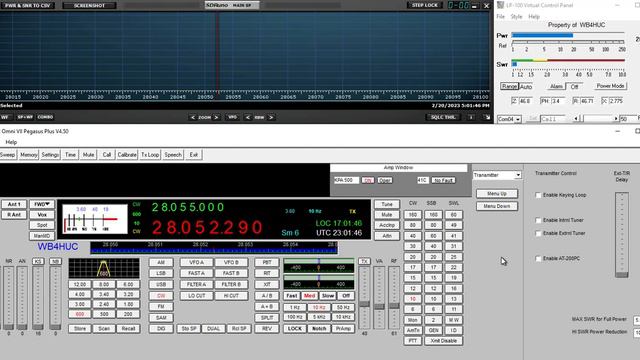This screenshot has height=360, width=640.
Task: Decrease RBW with the left arrow in SDRuno
Action: point(248,118)
